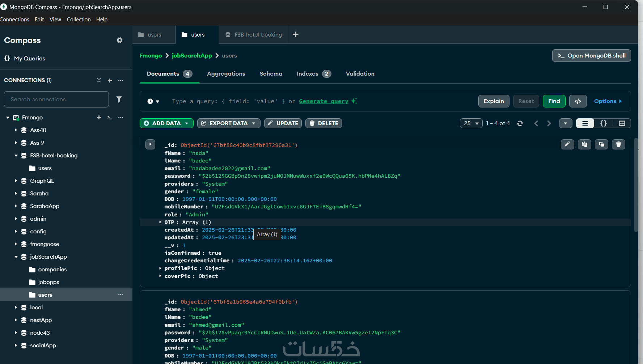This screenshot has height=364, width=643.
Task: Run the query with Find
Action: [554, 101]
